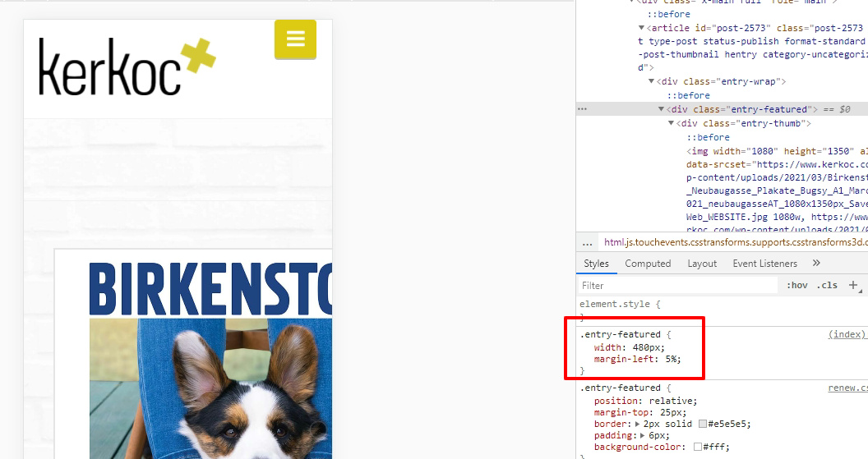Select the img width="1080" element line
Screen dimensions: 868x459
tap(777, 151)
